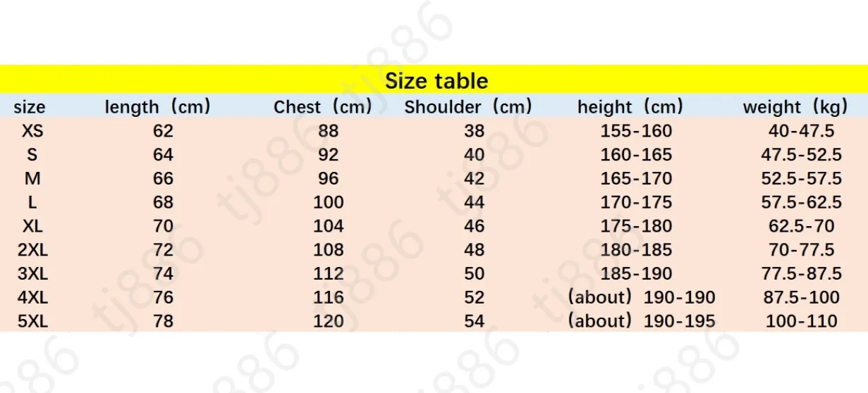Select the XL size row label
Viewport: 868px width, 393px height.
[x=32, y=226]
